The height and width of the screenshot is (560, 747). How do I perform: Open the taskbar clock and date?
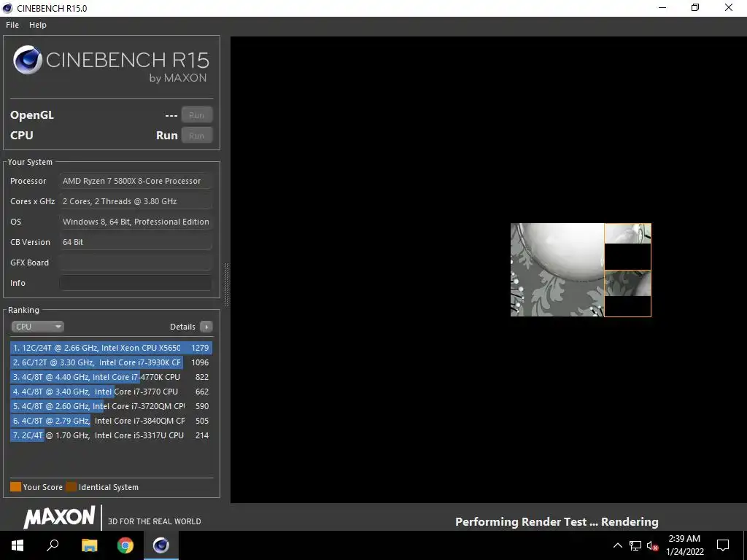pyautogui.click(x=684, y=545)
